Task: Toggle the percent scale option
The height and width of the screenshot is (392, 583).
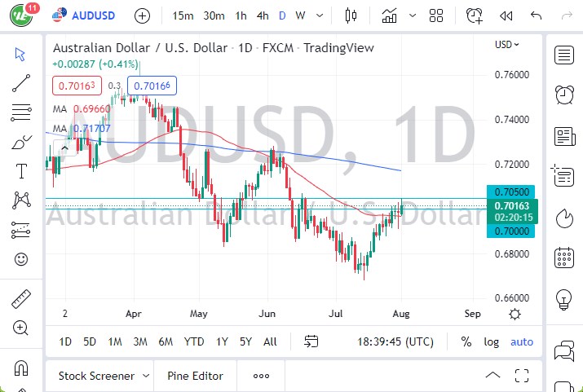Action: click(x=466, y=341)
